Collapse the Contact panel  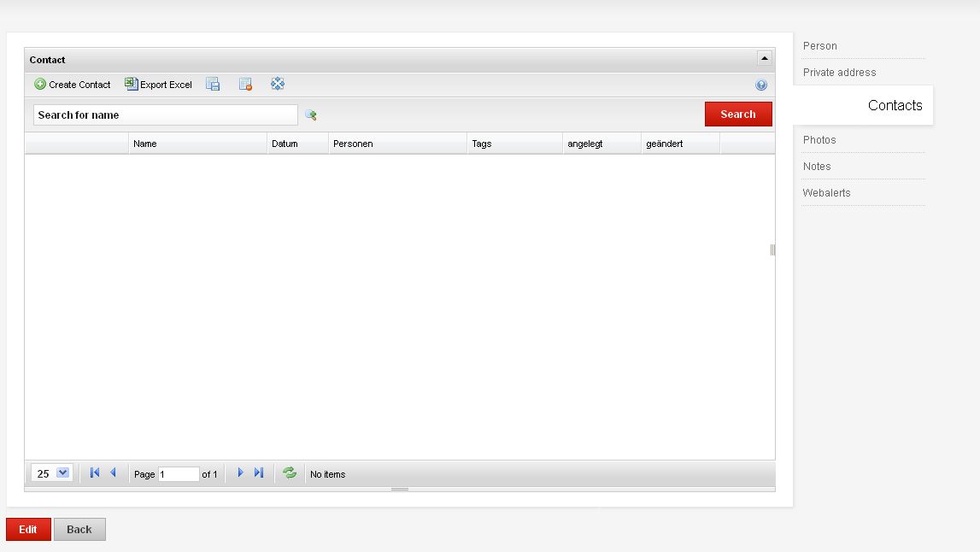(x=765, y=59)
